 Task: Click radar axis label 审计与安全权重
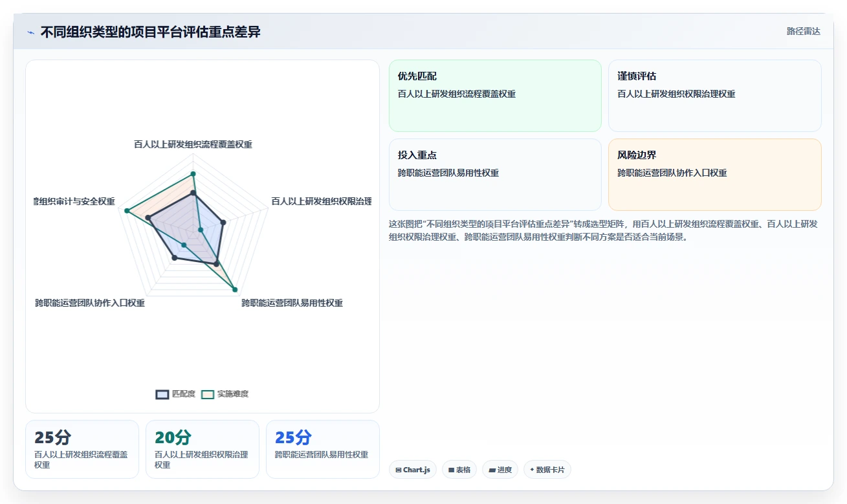74,201
